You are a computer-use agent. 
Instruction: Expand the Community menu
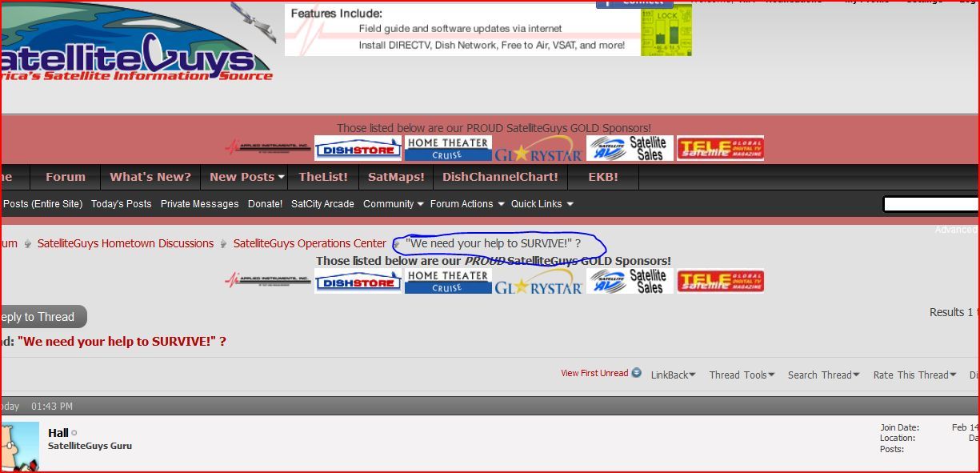click(x=393, y=204)
